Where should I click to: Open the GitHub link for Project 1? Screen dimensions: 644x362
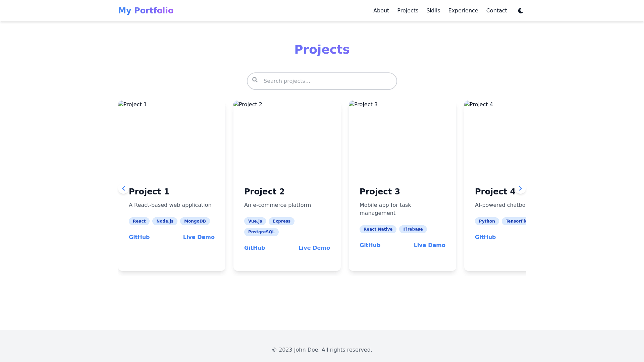point(139,237)
